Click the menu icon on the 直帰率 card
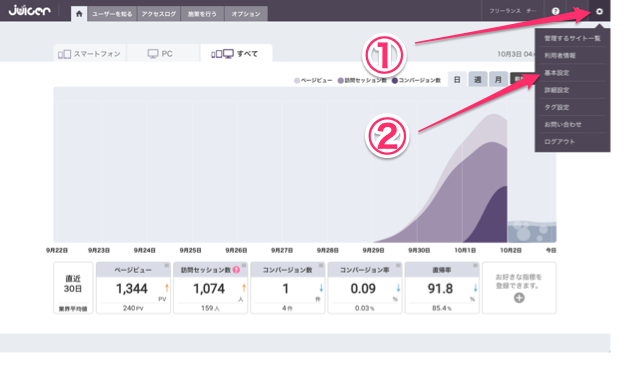 pos(475,266)
